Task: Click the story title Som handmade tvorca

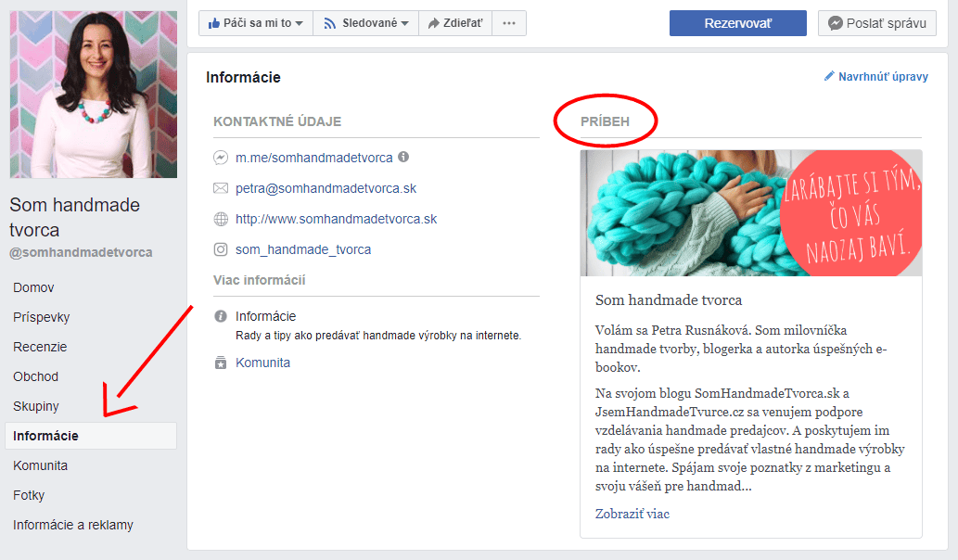Action: [x=669, y=299]
